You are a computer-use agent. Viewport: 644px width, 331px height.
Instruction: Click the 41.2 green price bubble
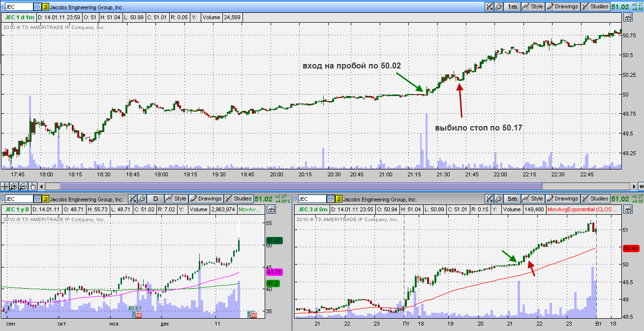pos(272,283)
